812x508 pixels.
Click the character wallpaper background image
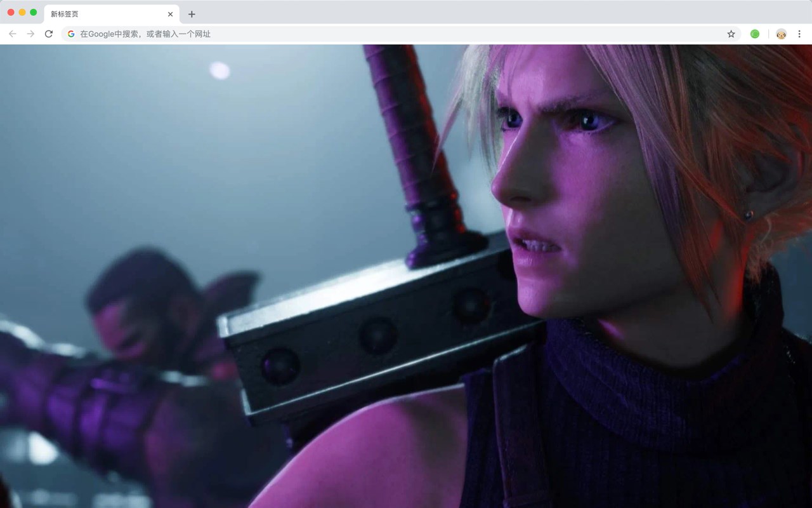(x=406, y=276)
